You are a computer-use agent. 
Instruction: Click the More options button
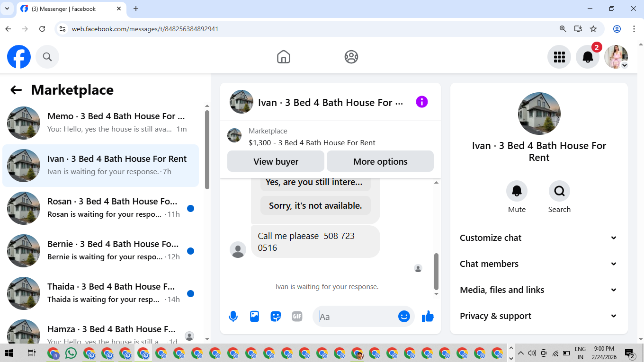pyautogui.click(x=380, y=161)
